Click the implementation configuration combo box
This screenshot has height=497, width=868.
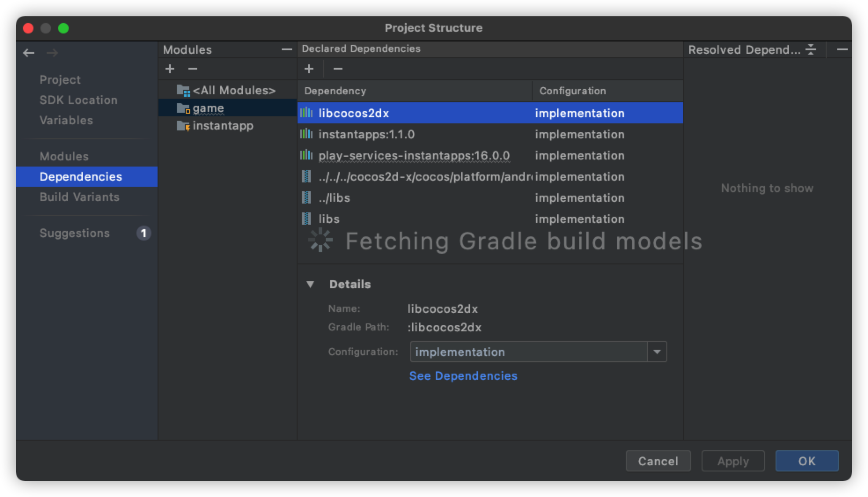tap(528, 352)
